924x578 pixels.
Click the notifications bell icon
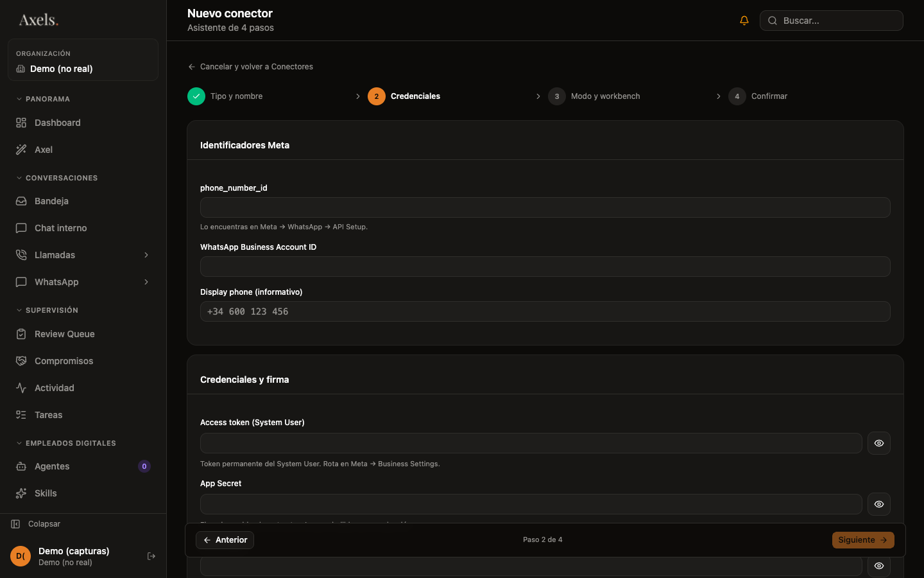(x=744, y=21)
